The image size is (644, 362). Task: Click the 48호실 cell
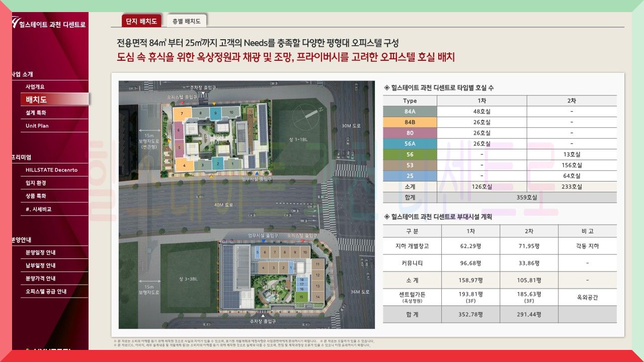[481, 111]
